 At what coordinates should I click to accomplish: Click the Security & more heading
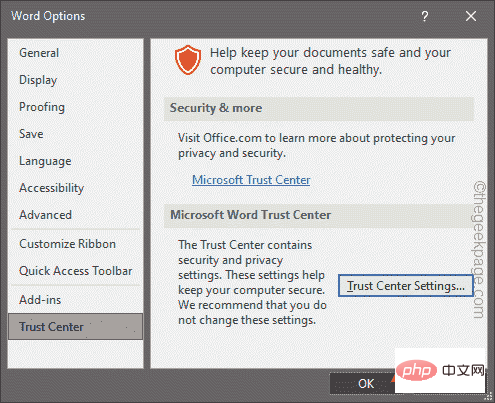(216, 108)
